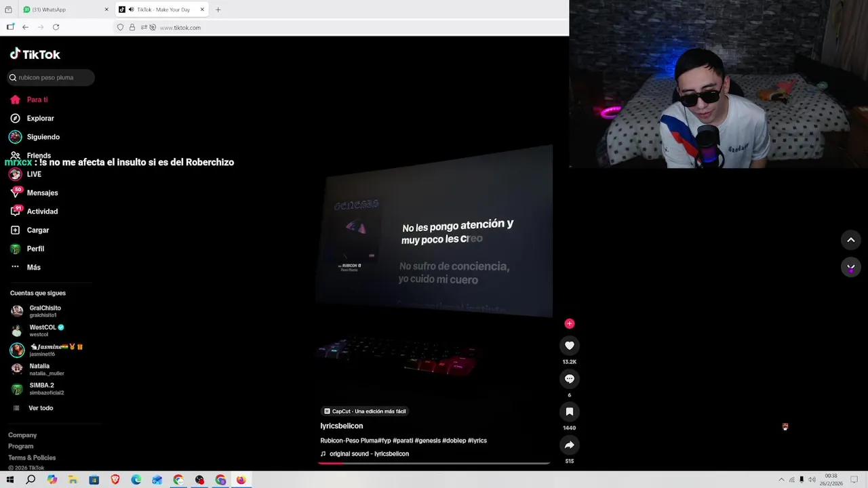Open the WestCOL account

click(x=38, y=331)
